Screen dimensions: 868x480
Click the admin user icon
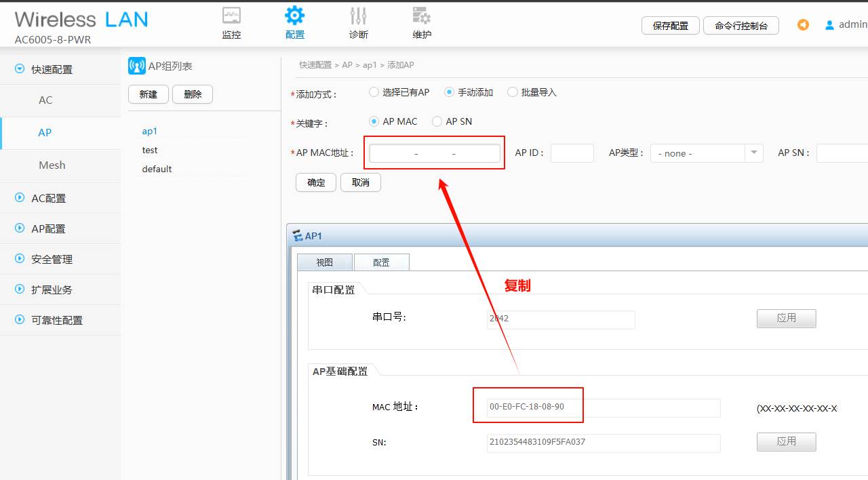(x=829, y=25)
